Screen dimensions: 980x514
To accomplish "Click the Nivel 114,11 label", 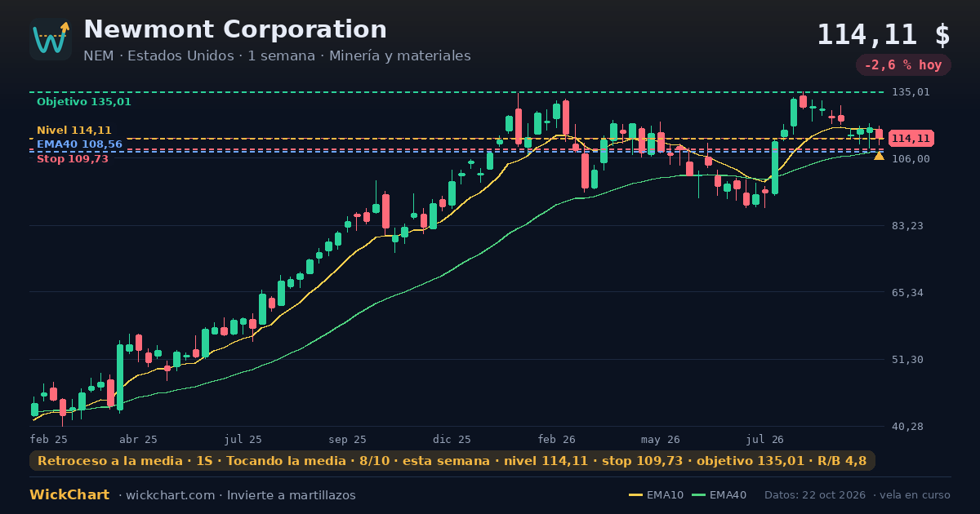I will (74, 130).
